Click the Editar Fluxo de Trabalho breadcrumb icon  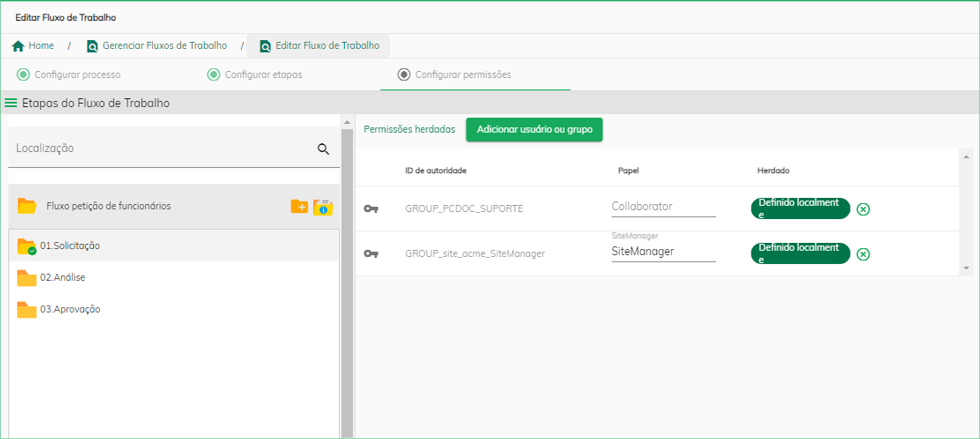(x=265, y=46)
